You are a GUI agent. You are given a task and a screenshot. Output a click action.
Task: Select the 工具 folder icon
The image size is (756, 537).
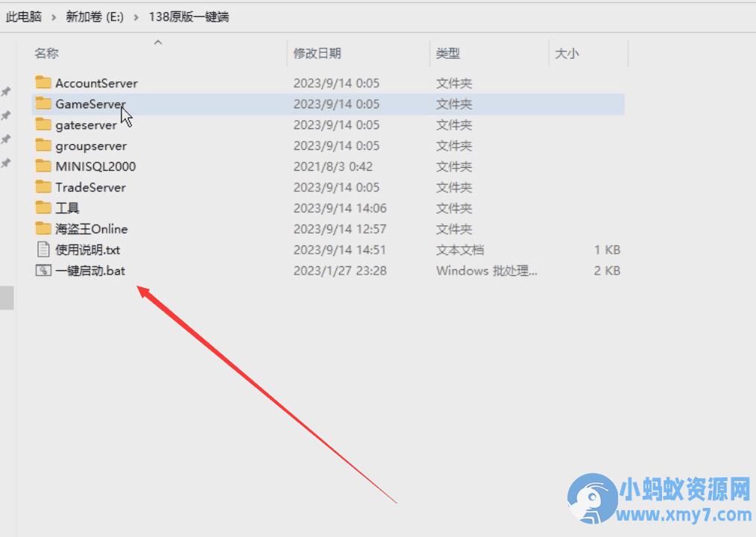pyautogui.click(x=43, y=207)
